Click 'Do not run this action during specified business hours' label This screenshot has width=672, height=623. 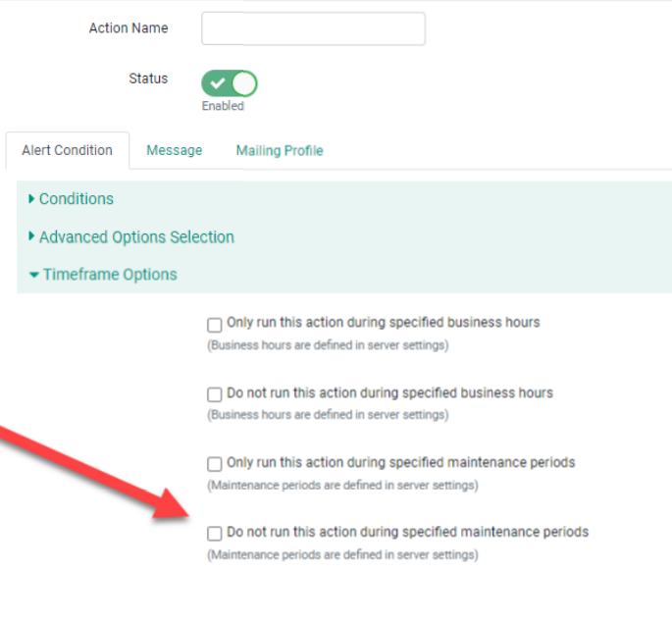(389, 393)
